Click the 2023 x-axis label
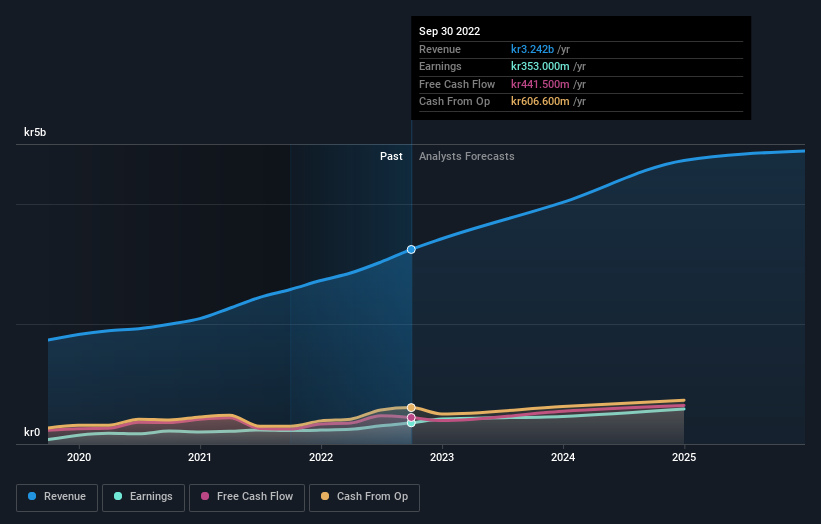The image size is (821, 524). pyautogui.click(x=442, y=457)
